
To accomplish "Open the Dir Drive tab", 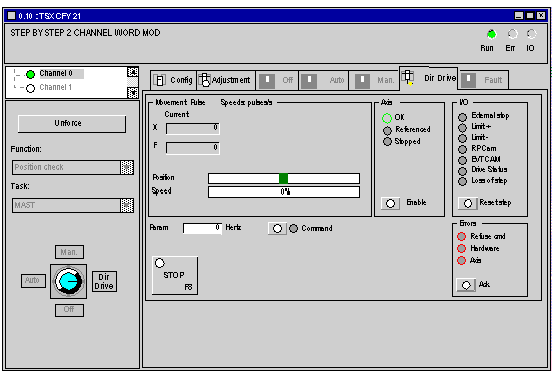I will 428,78.
